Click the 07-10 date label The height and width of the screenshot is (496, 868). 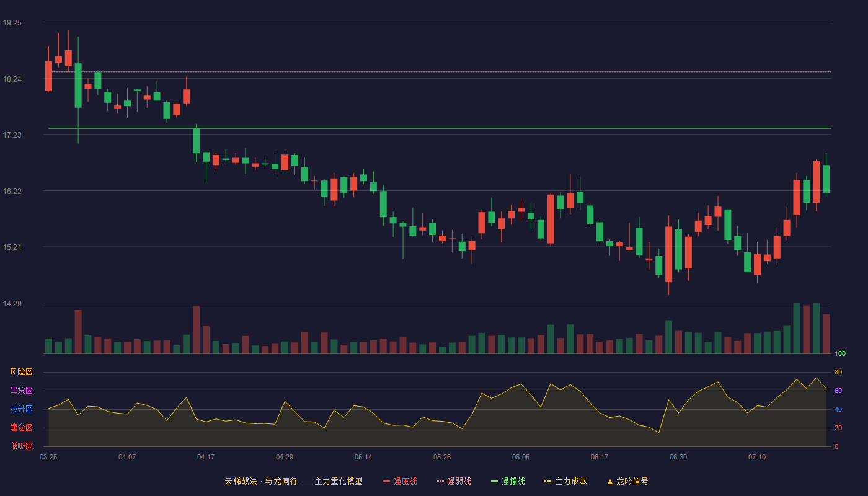tap(757, 457)
